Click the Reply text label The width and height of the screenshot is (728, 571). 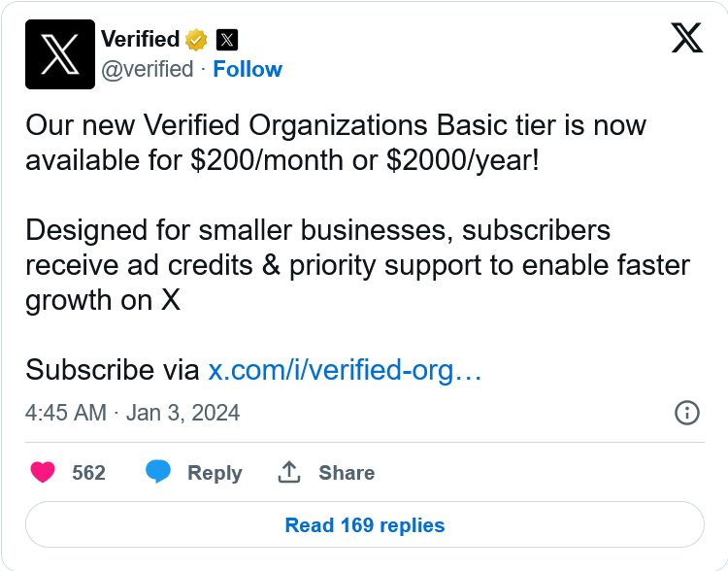point(215,473)
